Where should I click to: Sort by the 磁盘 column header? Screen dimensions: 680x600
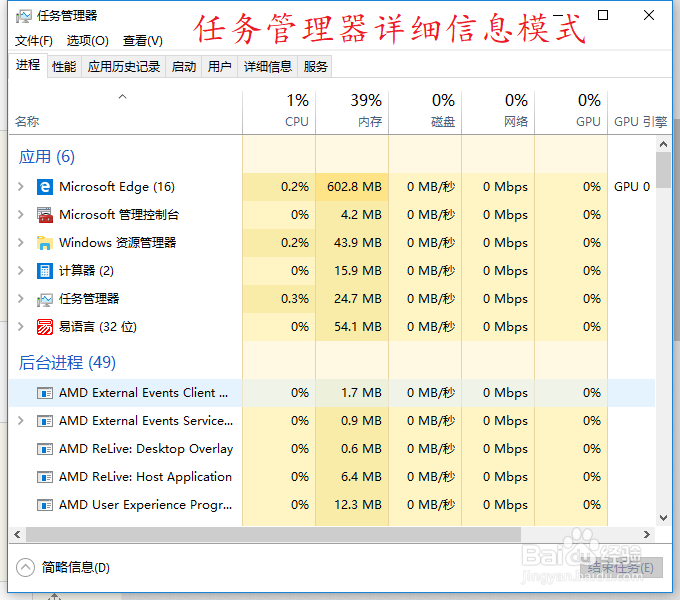(x=425, y=113)
